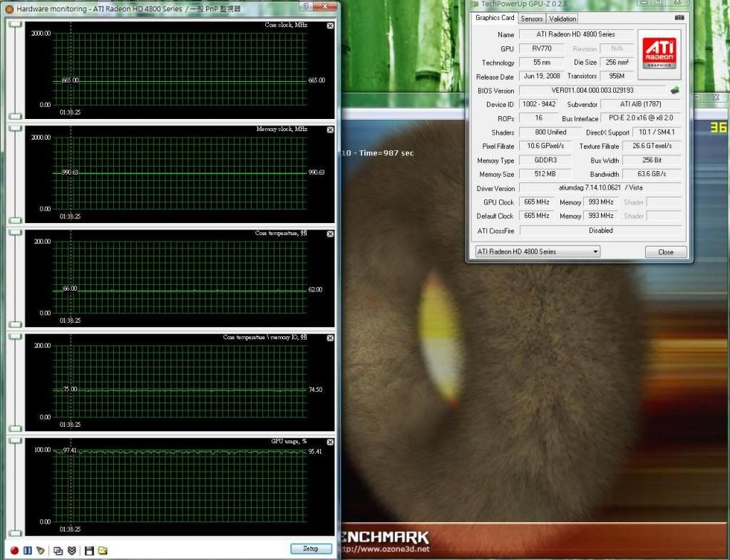730x560 pixels.
Task: Click the Default Clock field showing 665 MHz
Action: click(537, 216)
